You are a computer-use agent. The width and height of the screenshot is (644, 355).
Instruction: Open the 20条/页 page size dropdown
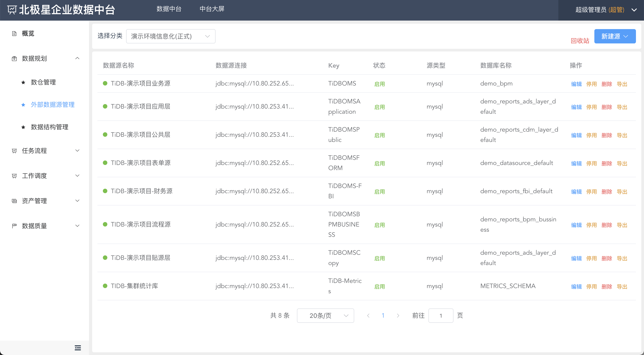325,316
